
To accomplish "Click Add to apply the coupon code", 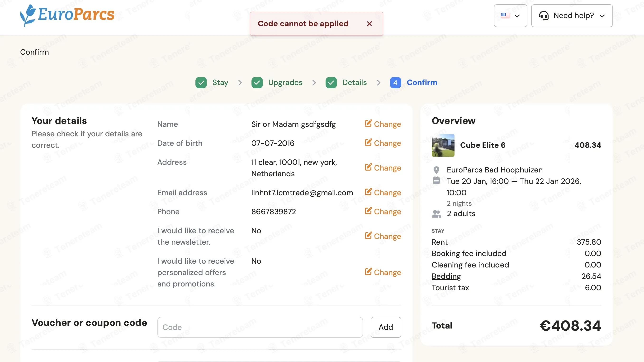I will pyautogui.click(x=386, y=327).
